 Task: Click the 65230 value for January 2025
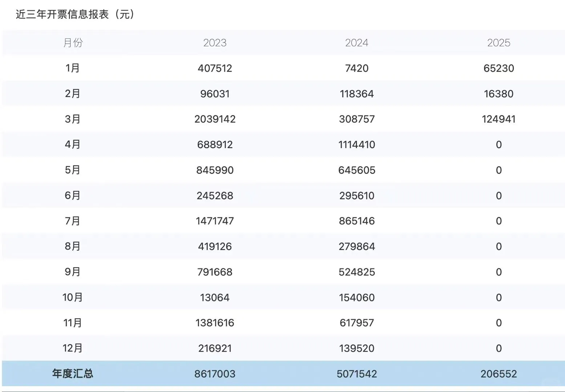(x=499, y=68)
